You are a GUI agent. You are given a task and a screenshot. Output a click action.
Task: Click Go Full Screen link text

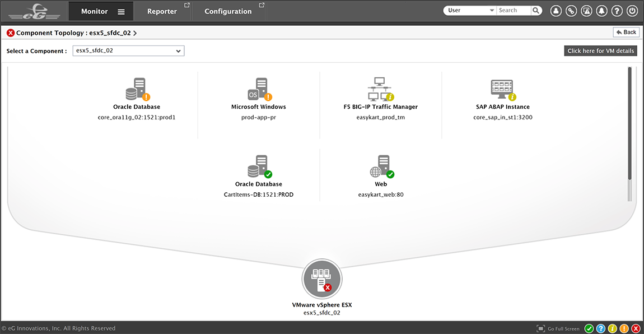pos(563,328)
